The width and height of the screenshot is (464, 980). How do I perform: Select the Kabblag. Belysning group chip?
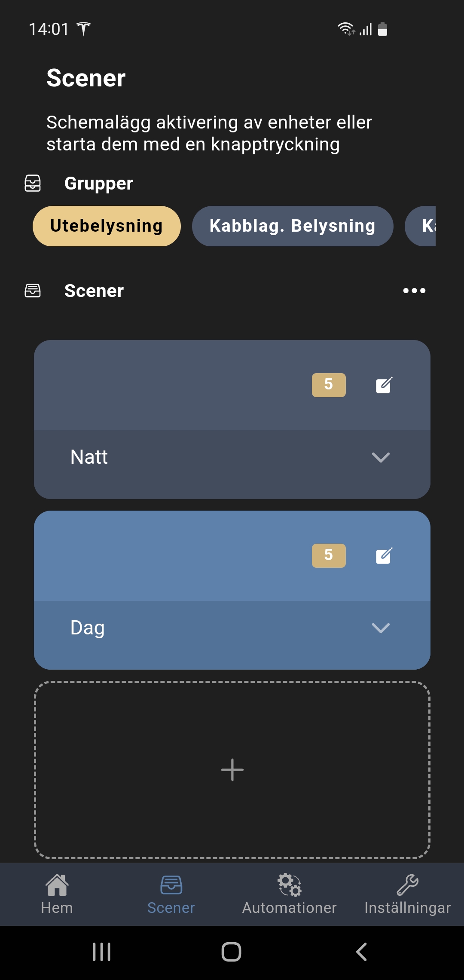click(293, 226)
